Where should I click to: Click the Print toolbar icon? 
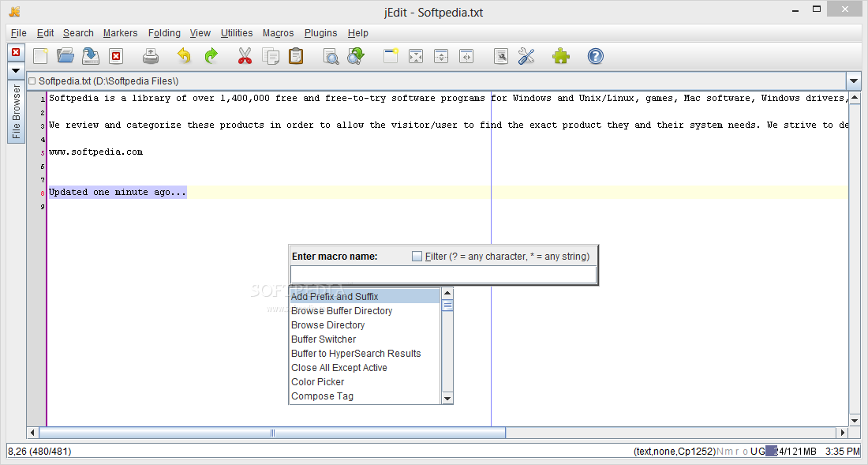click(151, 56)
